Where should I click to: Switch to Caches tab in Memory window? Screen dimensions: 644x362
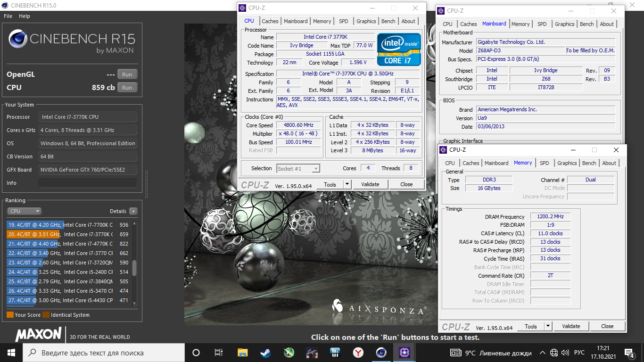tap(471, 163)
